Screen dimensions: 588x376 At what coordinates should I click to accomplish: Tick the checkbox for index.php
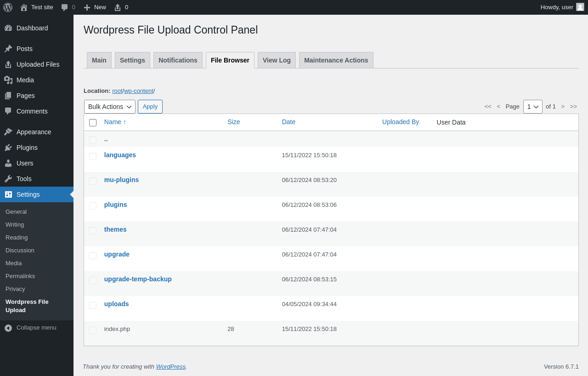coord(93,330)
